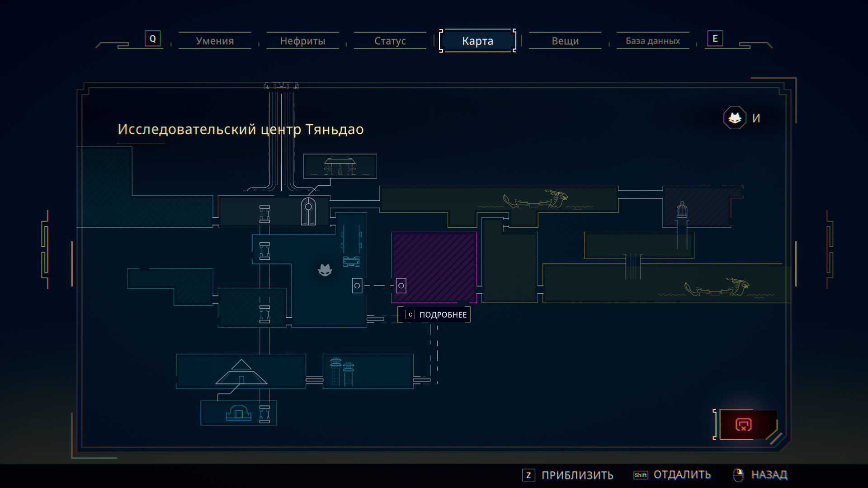Click the lantern icon in right room
Screen dimensions: 868x488
[x=682, y=210]
